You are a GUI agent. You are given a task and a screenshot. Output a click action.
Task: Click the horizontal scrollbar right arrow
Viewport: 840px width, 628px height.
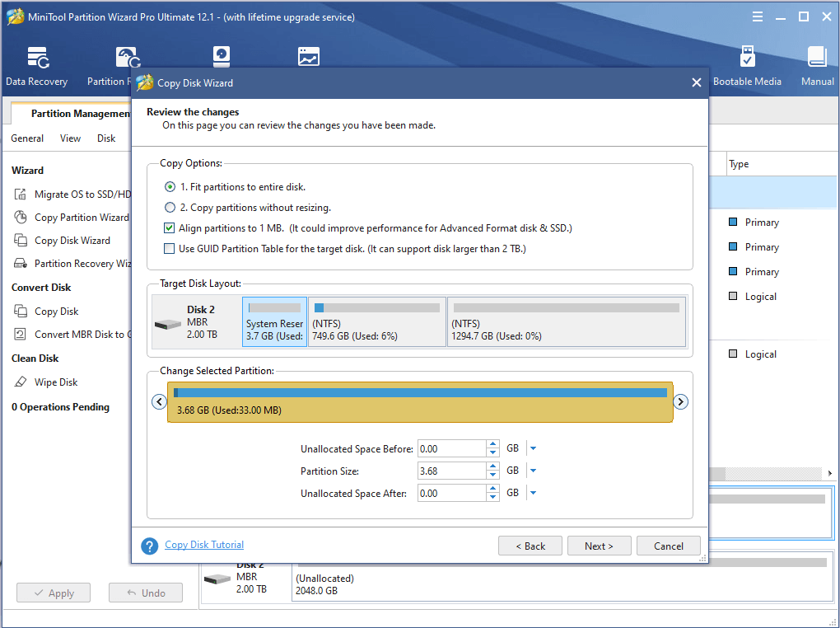point(830,473)
